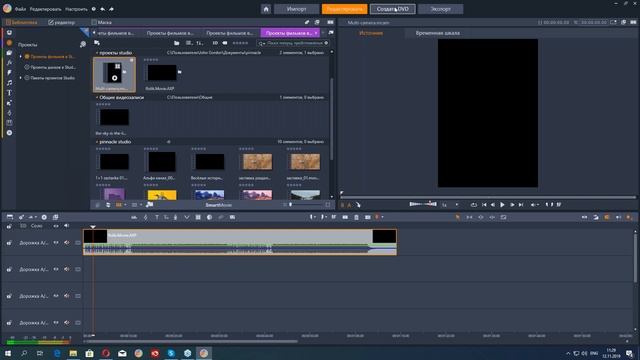
Task: Open the Effects (fx) category in library sidebar
Action: [x=9, y=63]
